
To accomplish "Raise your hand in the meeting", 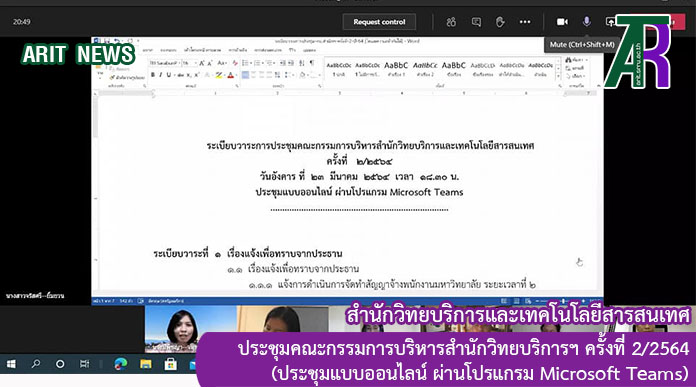I will 500,22.
